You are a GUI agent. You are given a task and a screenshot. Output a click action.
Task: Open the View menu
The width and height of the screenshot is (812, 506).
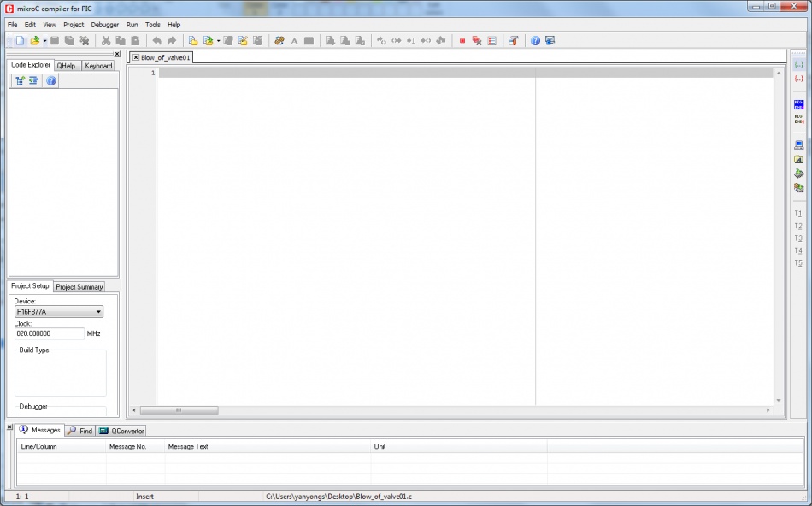click(50, 24)
